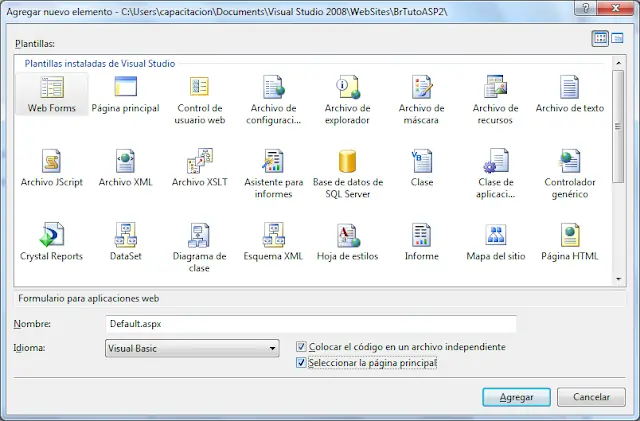Click the Nombre field with Default.aspx
640x421 pixels.
coord(311,324)
